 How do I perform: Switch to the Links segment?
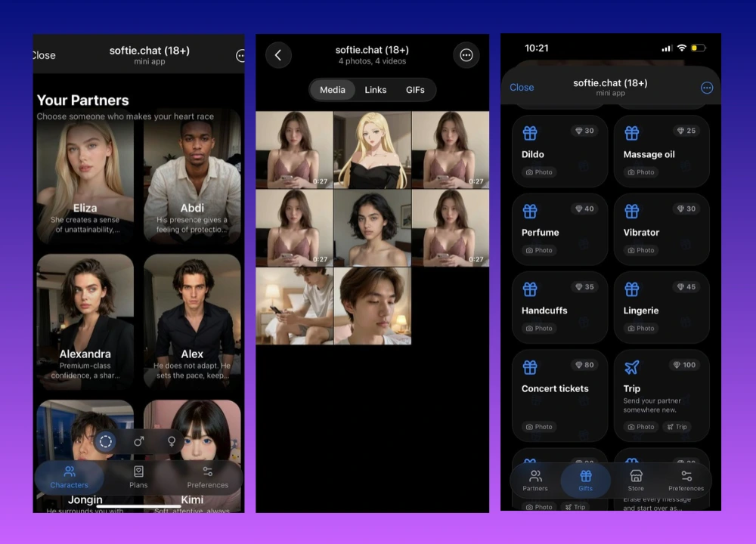coord(376,90)
